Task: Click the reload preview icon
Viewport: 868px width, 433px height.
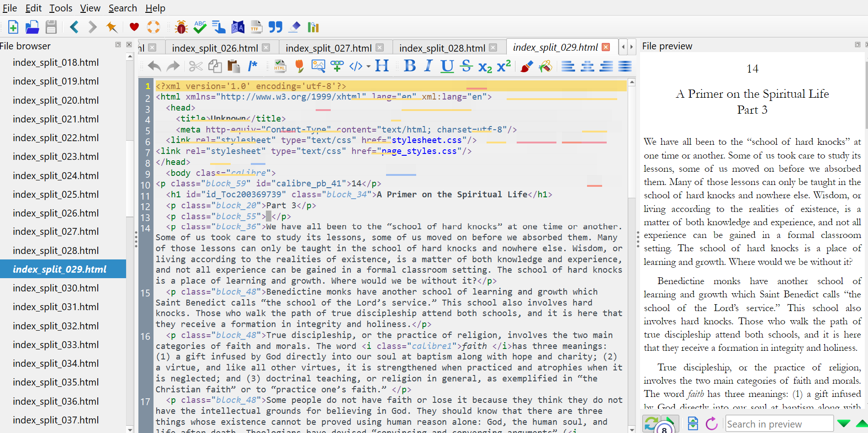Action: [711, 424]
